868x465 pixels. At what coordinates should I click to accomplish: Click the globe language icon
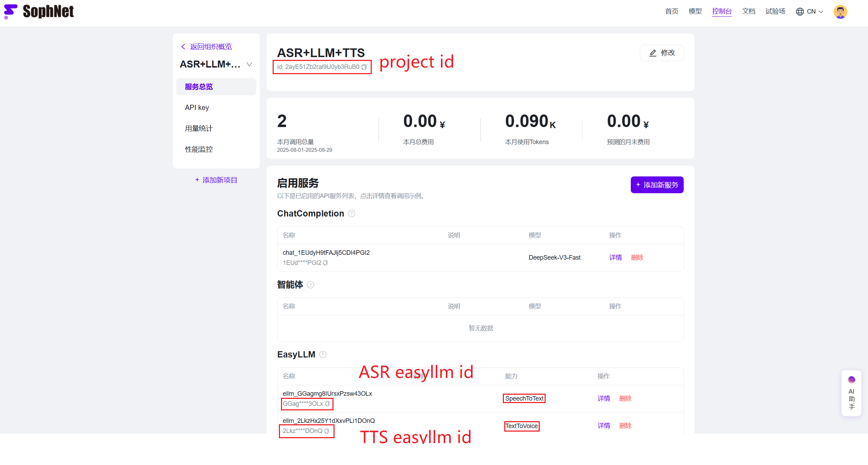[800, 11]
